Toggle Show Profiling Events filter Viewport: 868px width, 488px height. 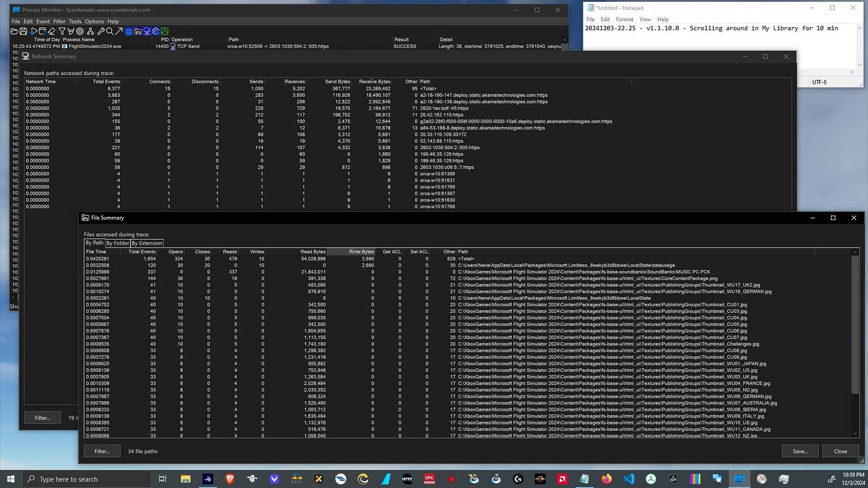click(x=165, y=32)
